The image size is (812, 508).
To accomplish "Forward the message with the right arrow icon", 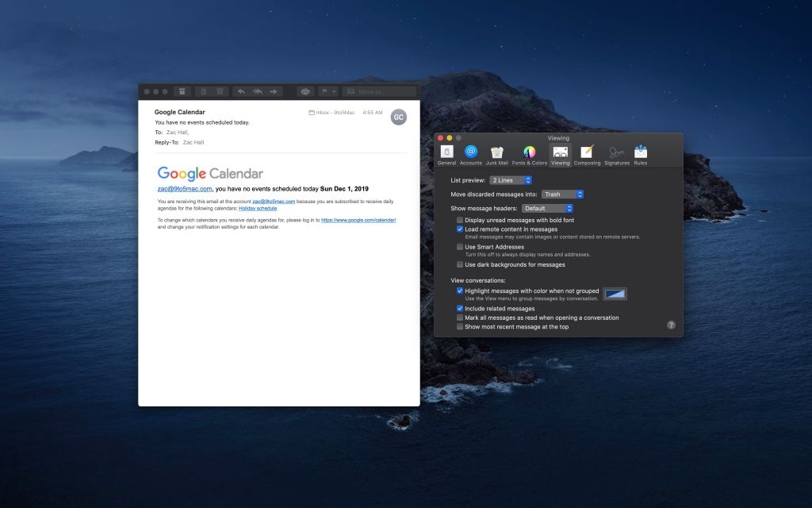I will coord(274,92).
